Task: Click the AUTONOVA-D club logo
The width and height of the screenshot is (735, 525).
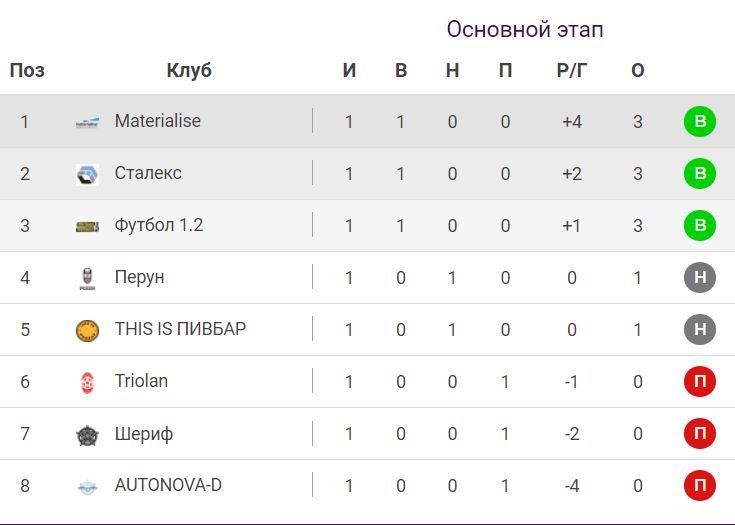Action: [x=88, y=486]
